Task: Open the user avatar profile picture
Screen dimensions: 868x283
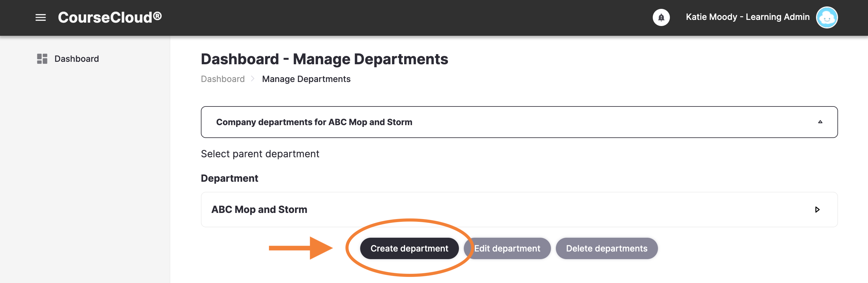Action: [x=826, y=17]
